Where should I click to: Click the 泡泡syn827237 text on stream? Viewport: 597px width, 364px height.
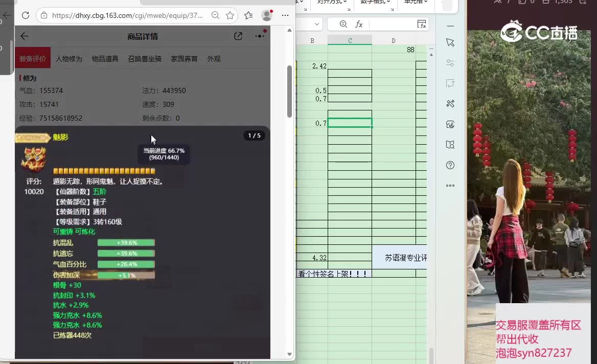pyautogui.click(x=534, y=353)
